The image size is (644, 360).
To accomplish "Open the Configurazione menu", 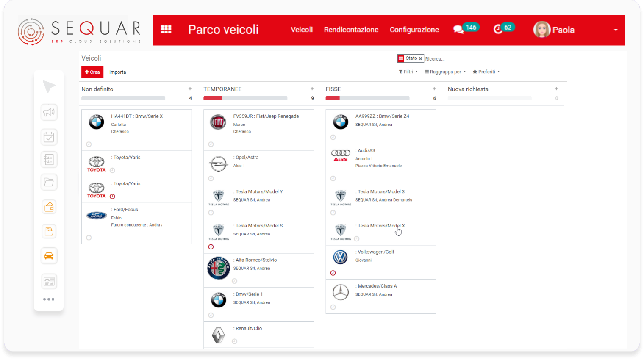I will click(414, 30).
